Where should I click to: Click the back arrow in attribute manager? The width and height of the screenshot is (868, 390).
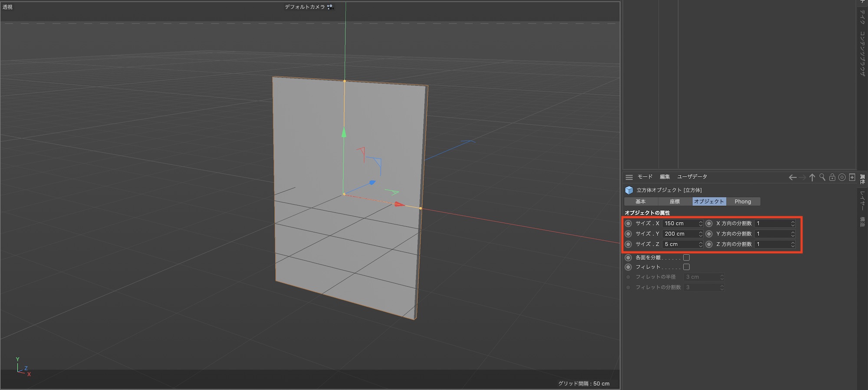[x=792, y=177]
